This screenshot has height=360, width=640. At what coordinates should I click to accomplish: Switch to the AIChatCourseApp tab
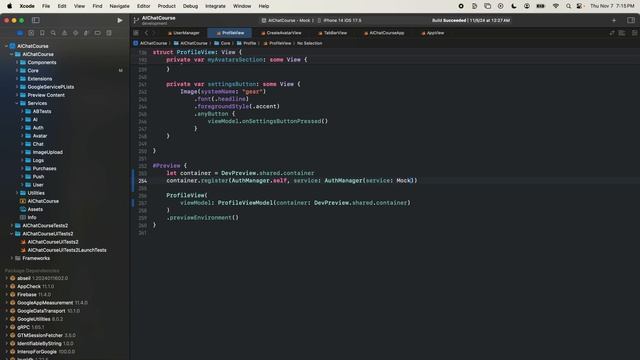[x=384, y=33]
